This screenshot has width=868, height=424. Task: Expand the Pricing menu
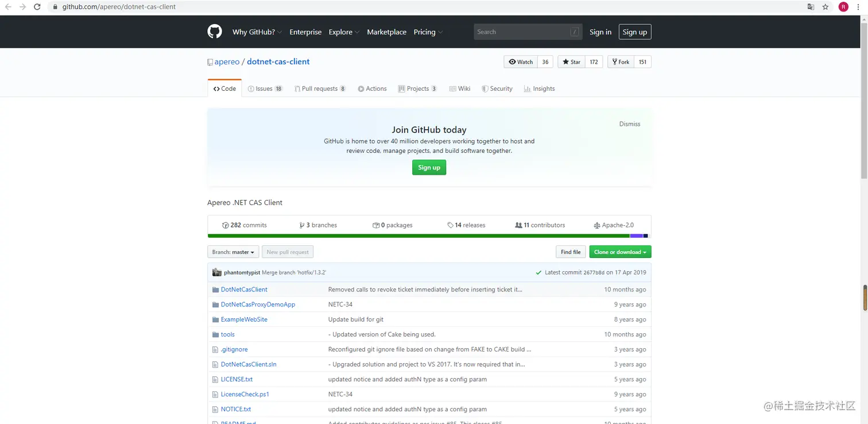428,32
